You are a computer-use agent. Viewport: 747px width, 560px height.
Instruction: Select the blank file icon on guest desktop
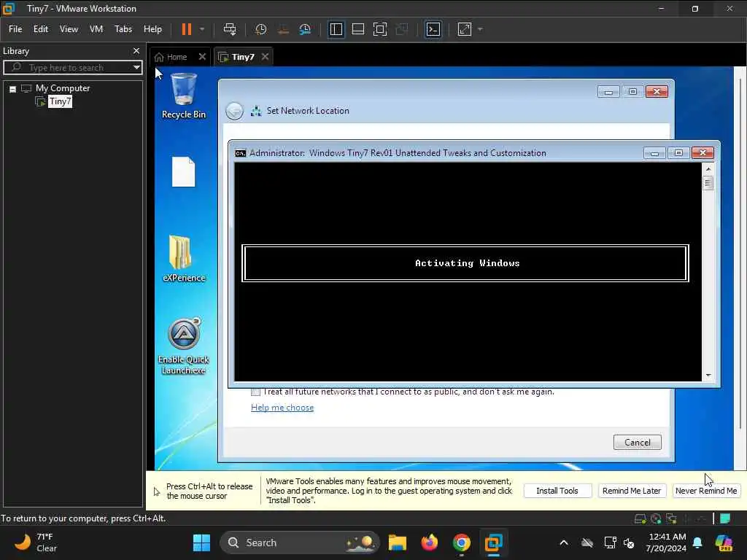click(x=183, y=171)
